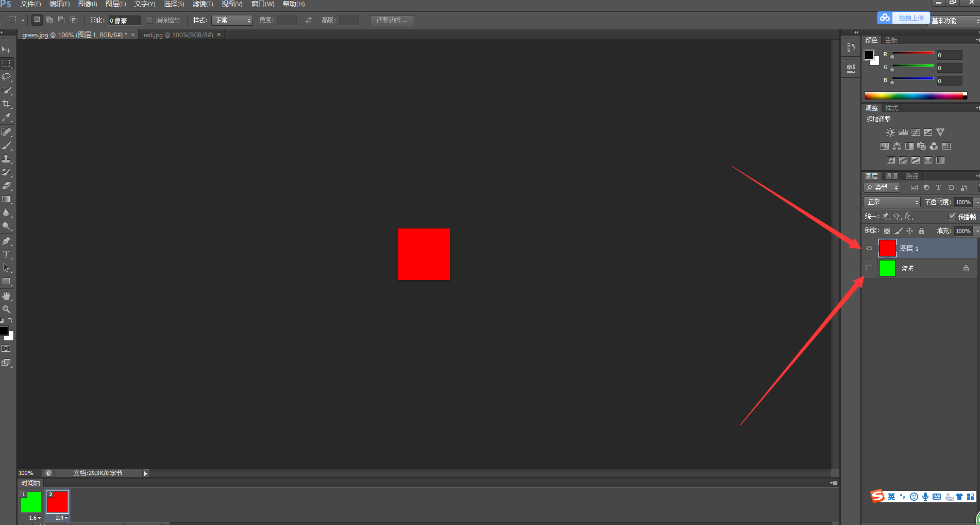Select the Move tool
The image size is (980, 525).
pyautogui.click(x=6, y=50)
